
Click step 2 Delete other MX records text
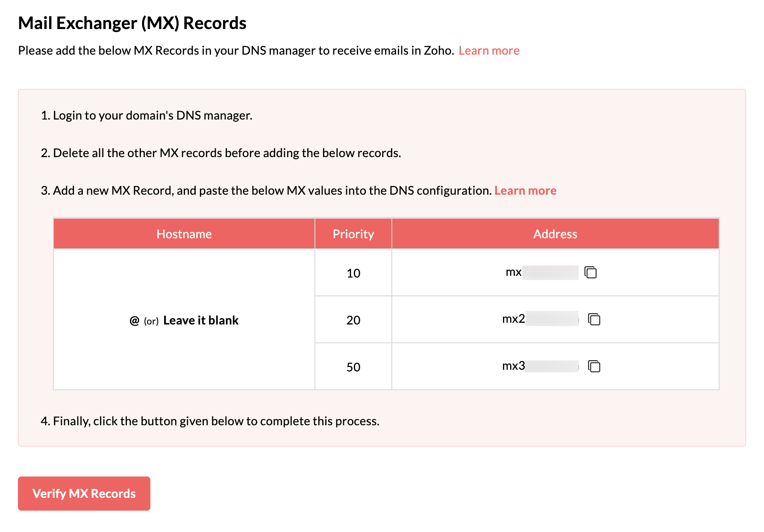tap(221, 153)
